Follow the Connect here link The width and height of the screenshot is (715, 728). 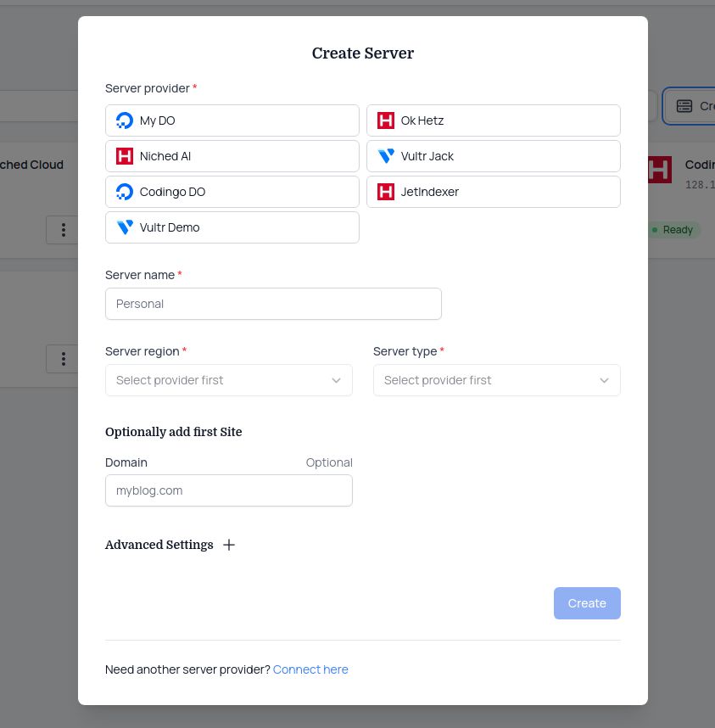tap(310, 669)
